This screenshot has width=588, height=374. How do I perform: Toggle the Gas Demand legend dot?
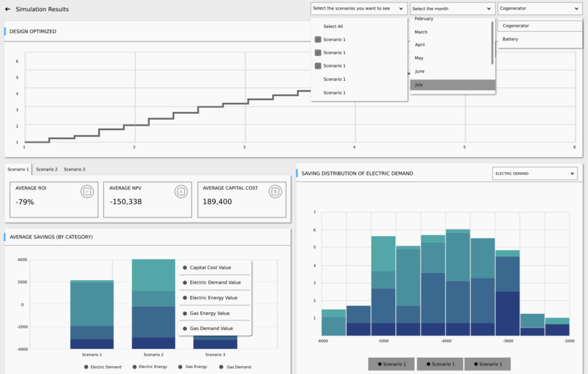click(221, 367)
